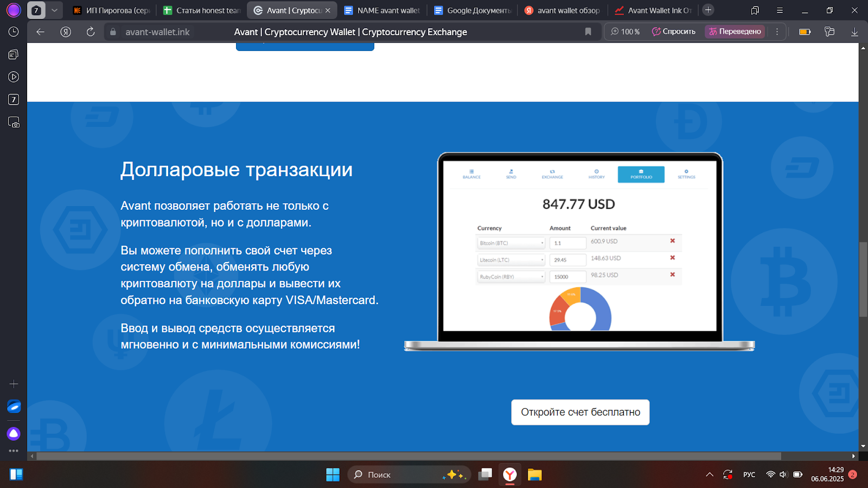This screenshot has width=868, height=488.
Task: Switch to the Статьи honest team tab
Action: (x=201, y=10)
